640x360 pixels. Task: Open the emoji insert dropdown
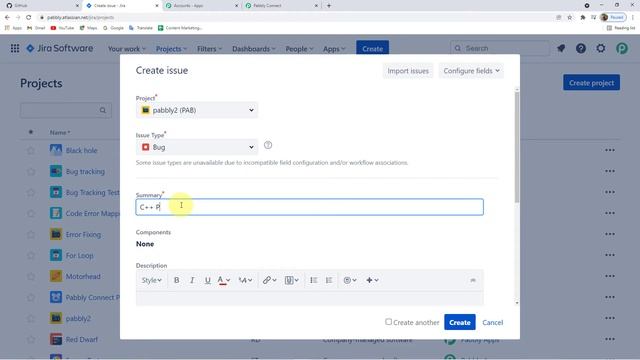(x=350, y=280)
